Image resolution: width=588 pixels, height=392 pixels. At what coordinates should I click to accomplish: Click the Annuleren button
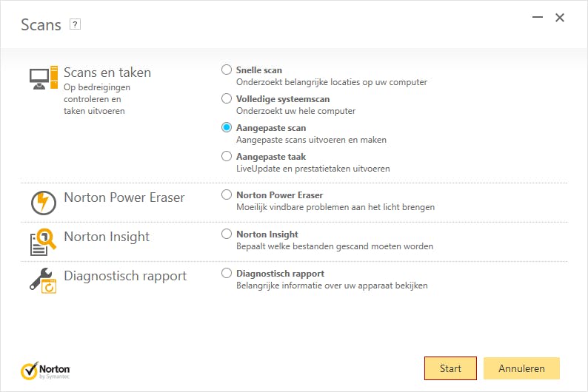[x=521, y=368]
